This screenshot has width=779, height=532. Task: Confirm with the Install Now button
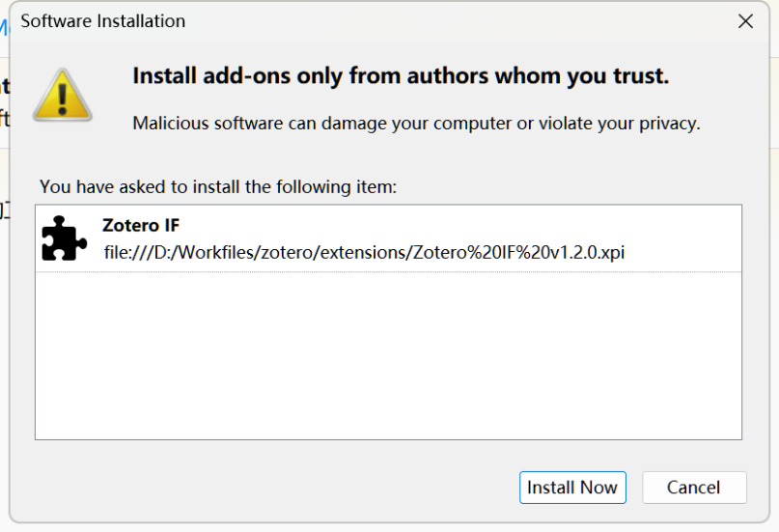[x=572, y=488]
